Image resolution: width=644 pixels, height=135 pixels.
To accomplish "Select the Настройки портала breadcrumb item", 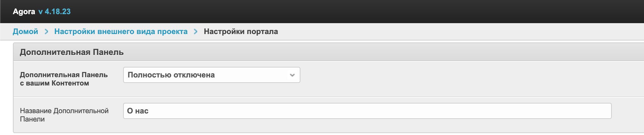I will [241, 32].
